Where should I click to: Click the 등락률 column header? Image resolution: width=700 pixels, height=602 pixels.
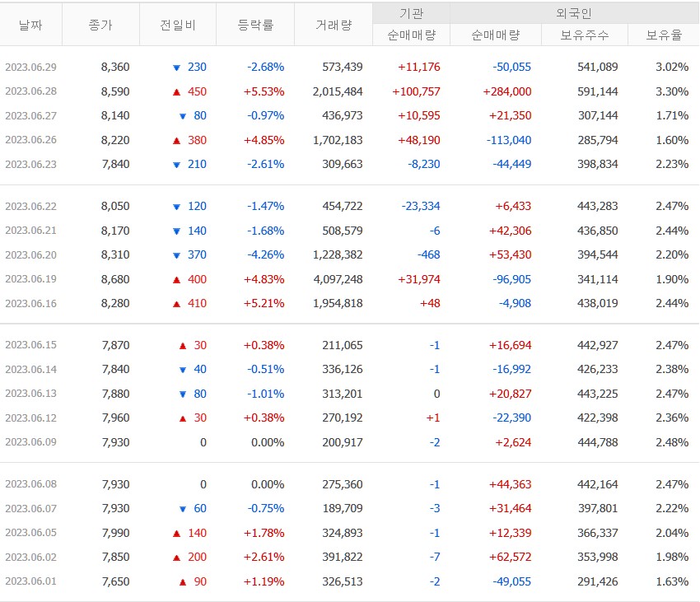(255, 25)
